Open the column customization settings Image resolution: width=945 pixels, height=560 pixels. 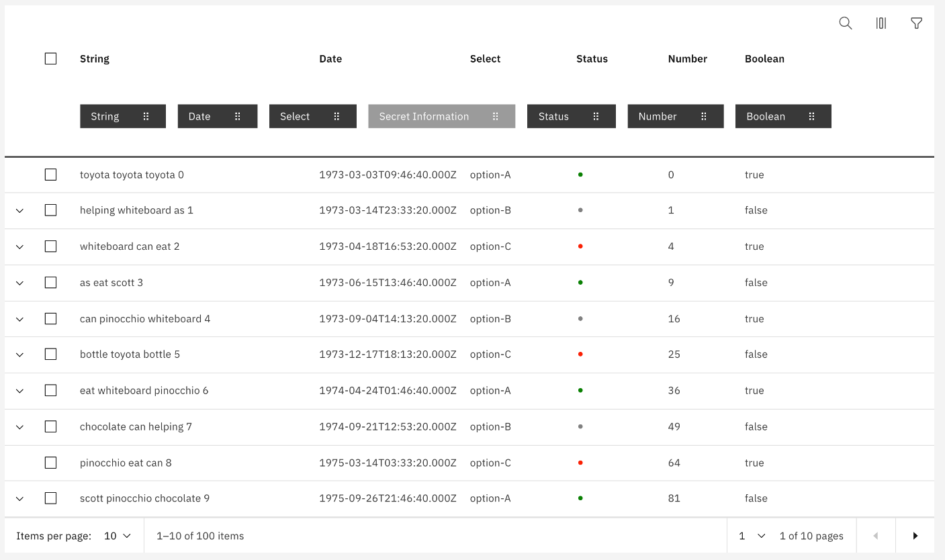(x=881, y=23)
